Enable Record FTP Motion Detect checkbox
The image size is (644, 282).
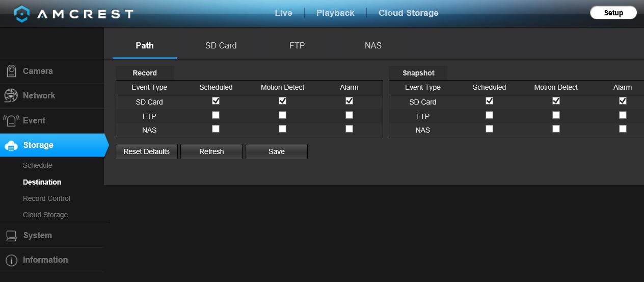coord(282,115)
